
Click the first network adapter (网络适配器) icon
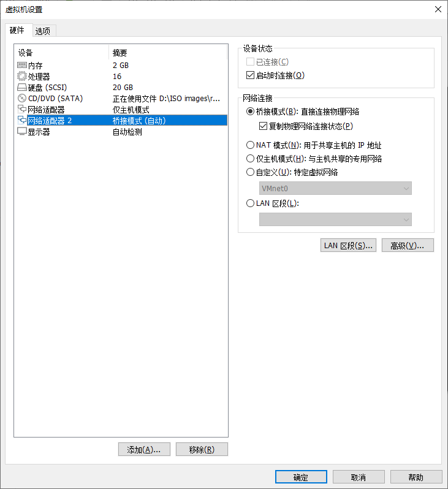point(22,109)
